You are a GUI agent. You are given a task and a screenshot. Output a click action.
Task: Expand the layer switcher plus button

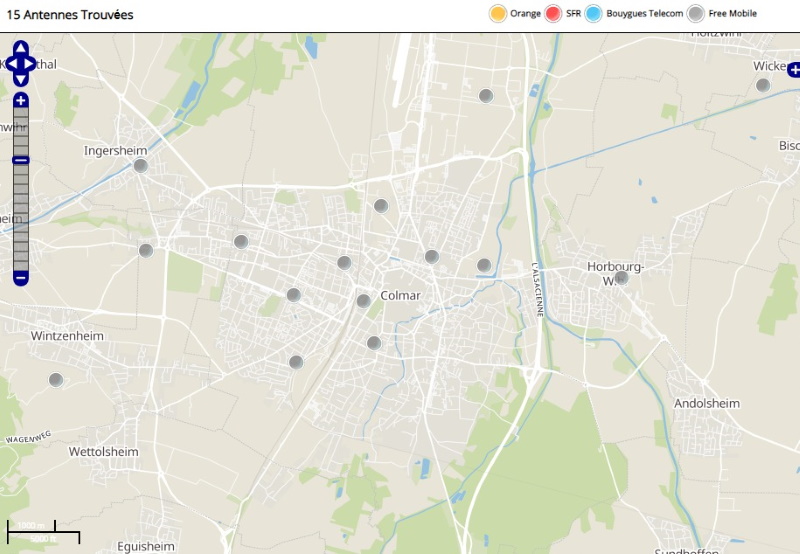[x=794, y=69]
